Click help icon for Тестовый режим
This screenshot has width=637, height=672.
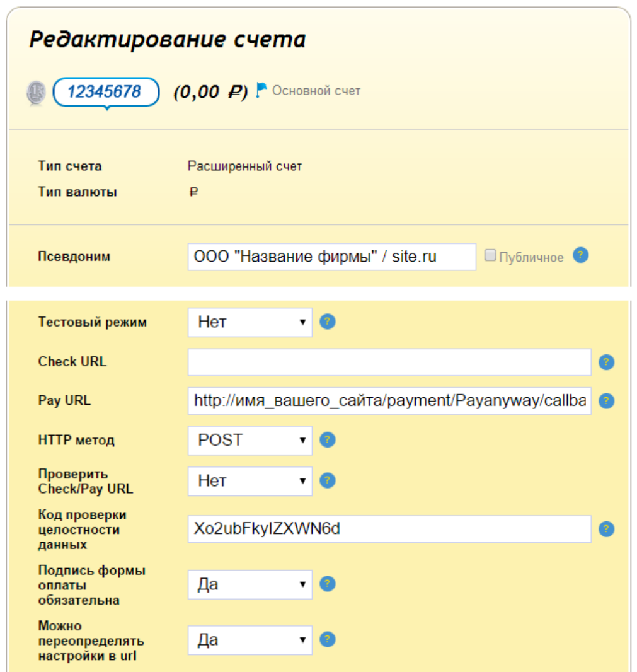(327, 322)
